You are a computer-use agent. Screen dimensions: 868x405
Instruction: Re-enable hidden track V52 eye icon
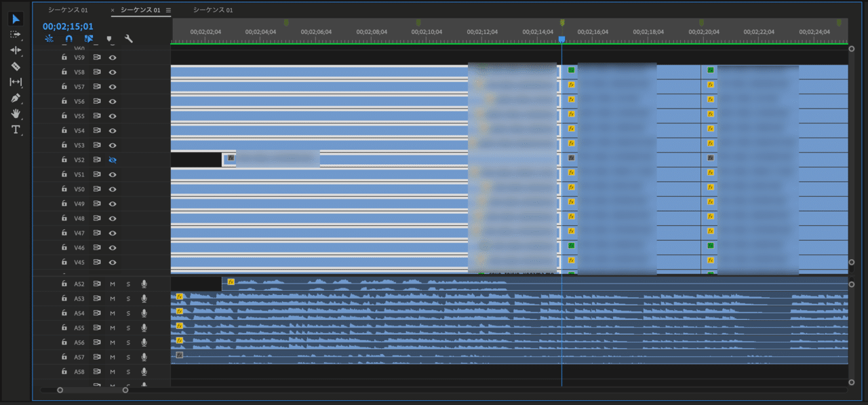113,159
